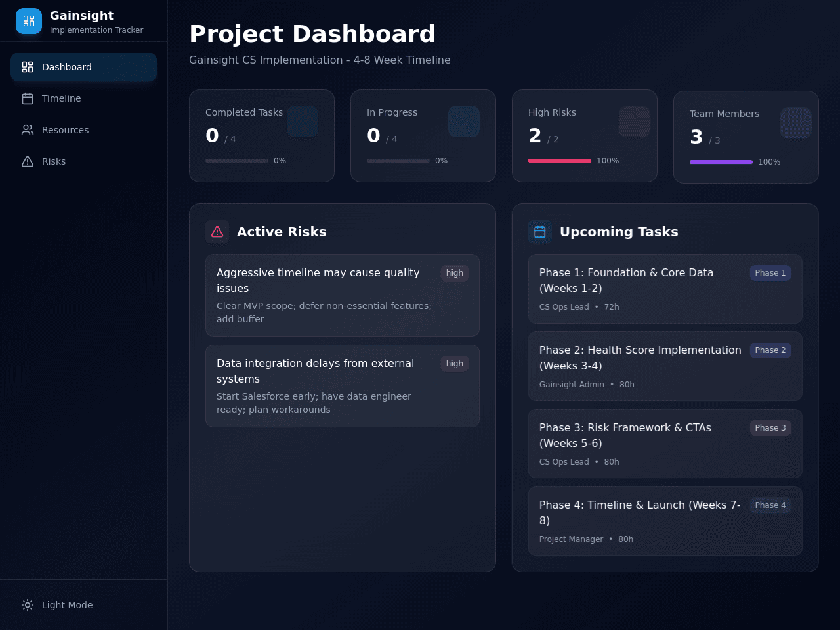Click the Completed Tasks label
Image resolution: width=840 pixels, height=630 pixels.
(244, 112)
